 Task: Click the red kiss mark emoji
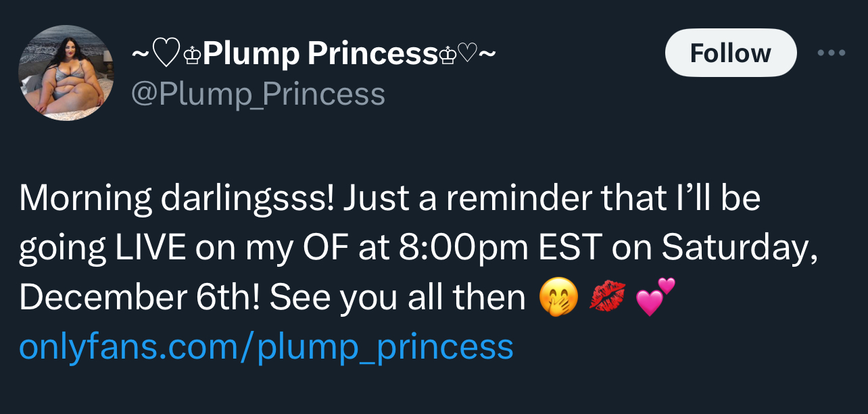[x=607, y=299]
